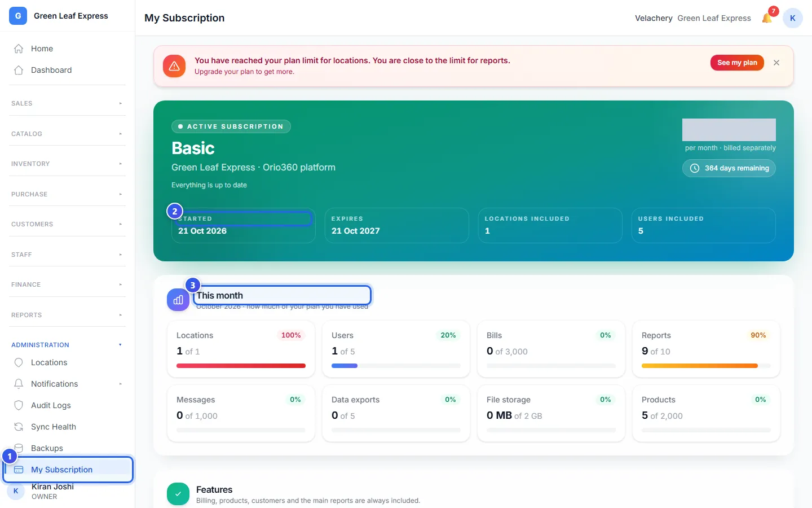Viewport: 812px width, 508px height.
Task: Expand the Finance section
Action: coord(67,284)
